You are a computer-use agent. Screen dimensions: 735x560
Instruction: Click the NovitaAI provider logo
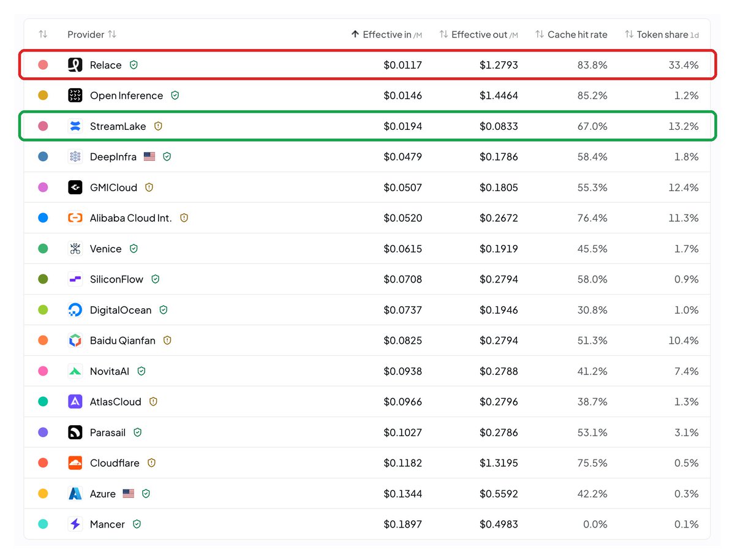click(75, 371)
